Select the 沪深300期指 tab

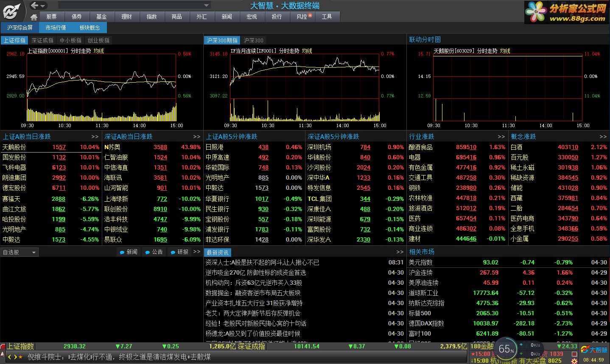tap(222, 40)
